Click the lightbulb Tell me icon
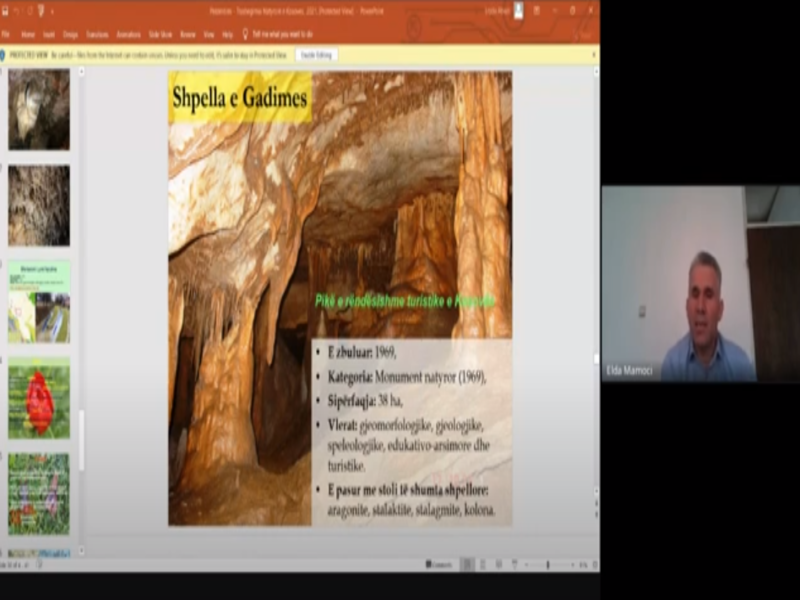The height and width of the screenshot is (600, 800). [x=245, y=34]
